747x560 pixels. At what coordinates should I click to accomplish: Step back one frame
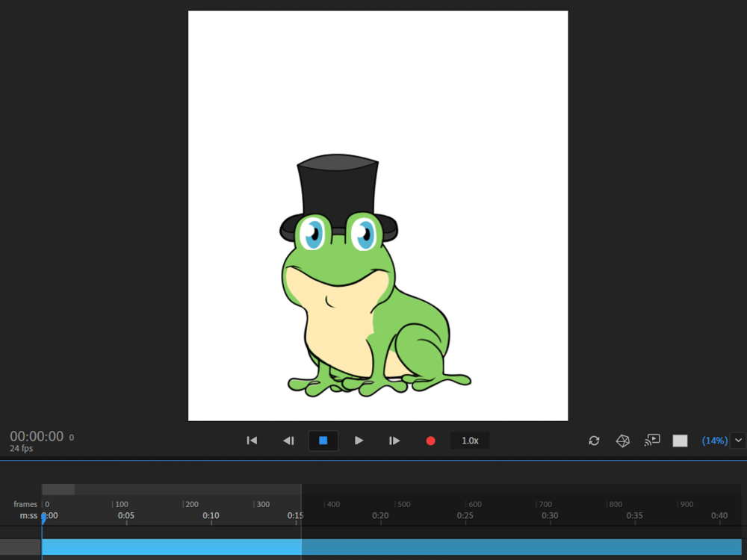pyautogui.click(x=288, y=441)
